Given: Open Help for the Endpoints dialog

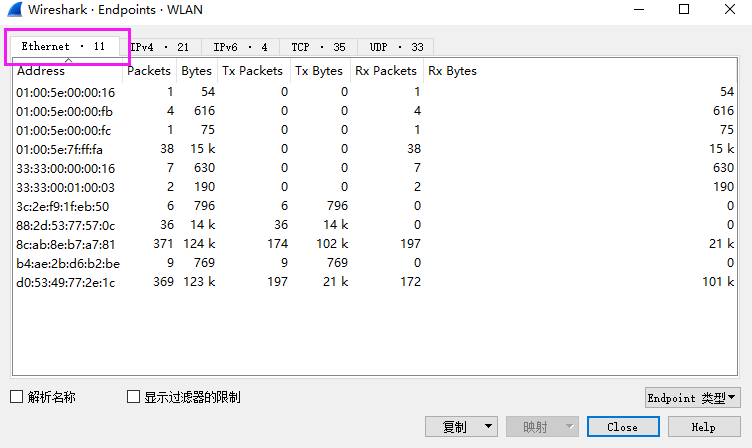Looking at the screenshot, I should [704, 427].
